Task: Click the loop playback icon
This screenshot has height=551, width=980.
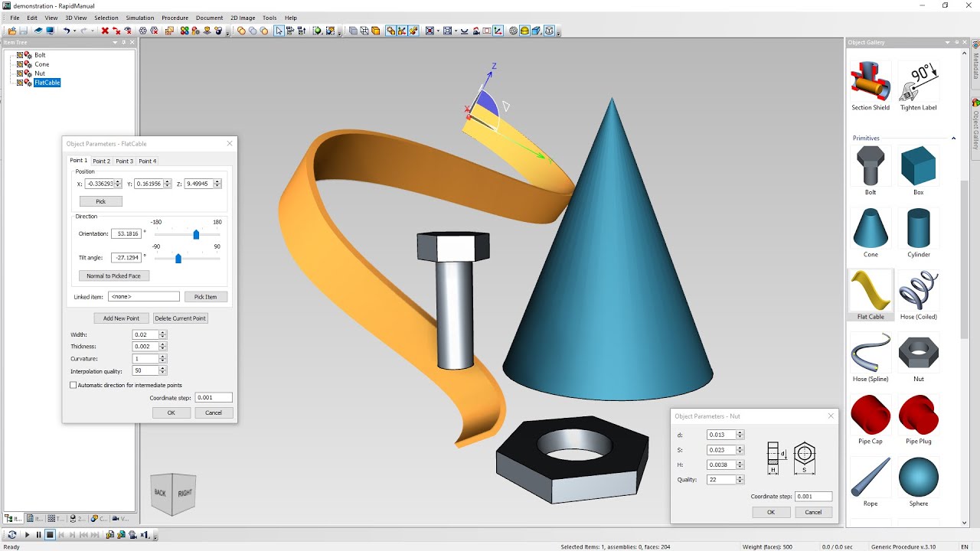Action: 11,535
